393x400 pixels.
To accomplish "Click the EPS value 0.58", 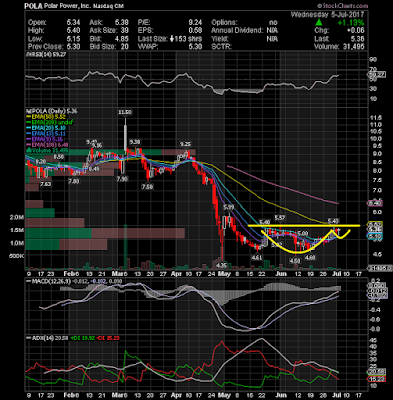I will coord(195,31).
